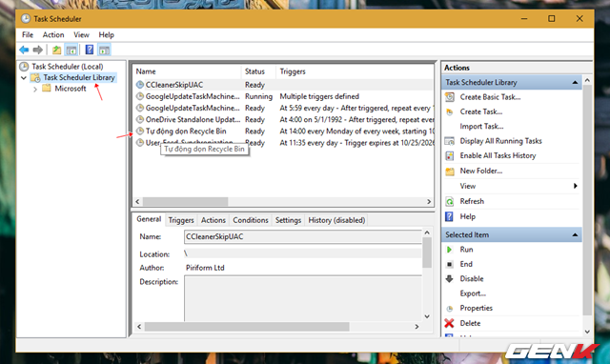The width and height of the screenshot is (610, 364).
Task: Expand the Microsoft folder node
Action: point(35,89)
